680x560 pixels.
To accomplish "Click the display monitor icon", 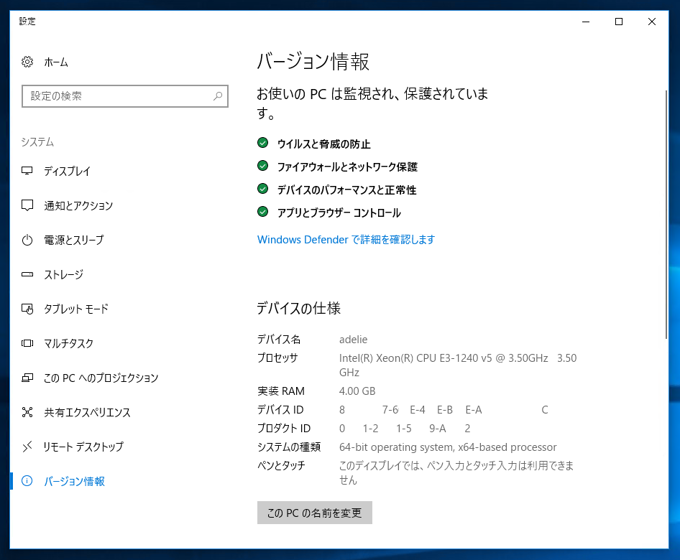I will [27, 171].
